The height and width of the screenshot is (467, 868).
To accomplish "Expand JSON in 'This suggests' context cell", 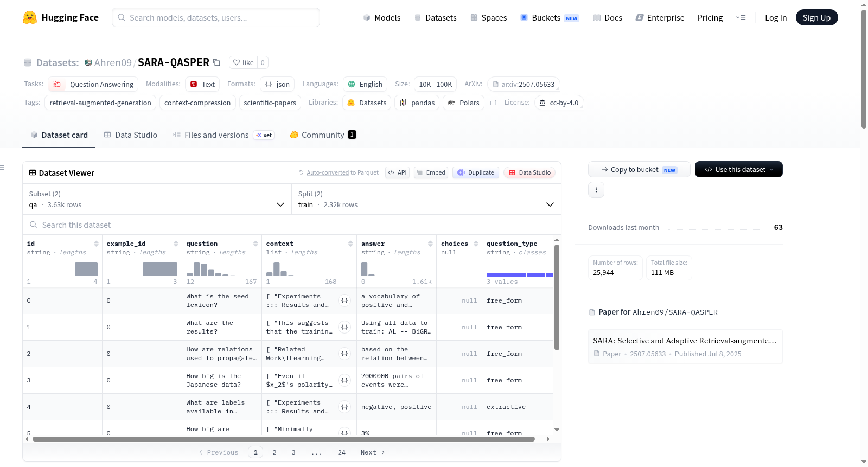I will click(x=344, y=327).
